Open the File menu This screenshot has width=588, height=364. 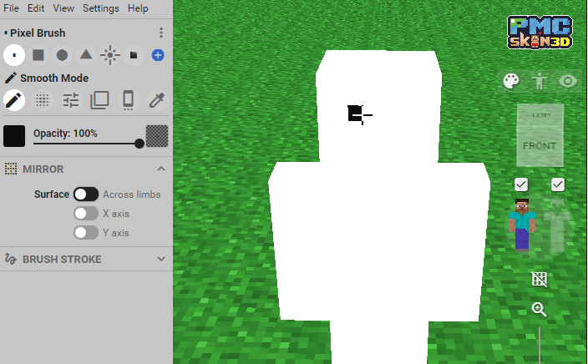point(11,8)
